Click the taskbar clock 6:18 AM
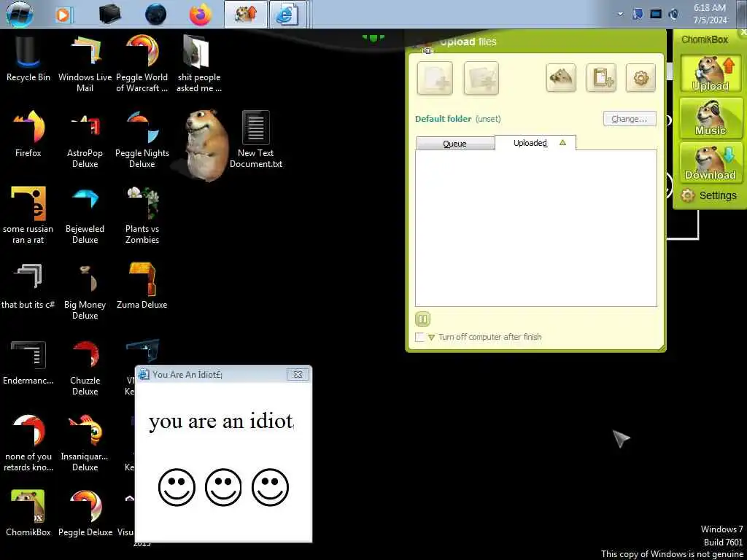 point(710,14)
